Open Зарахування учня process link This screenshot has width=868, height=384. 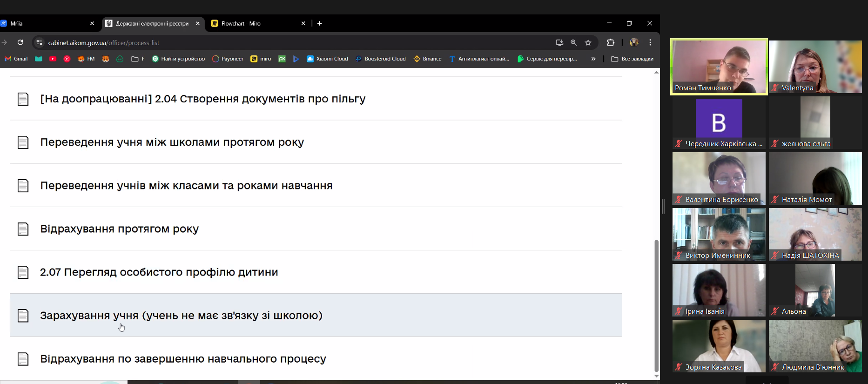(181, 315)
